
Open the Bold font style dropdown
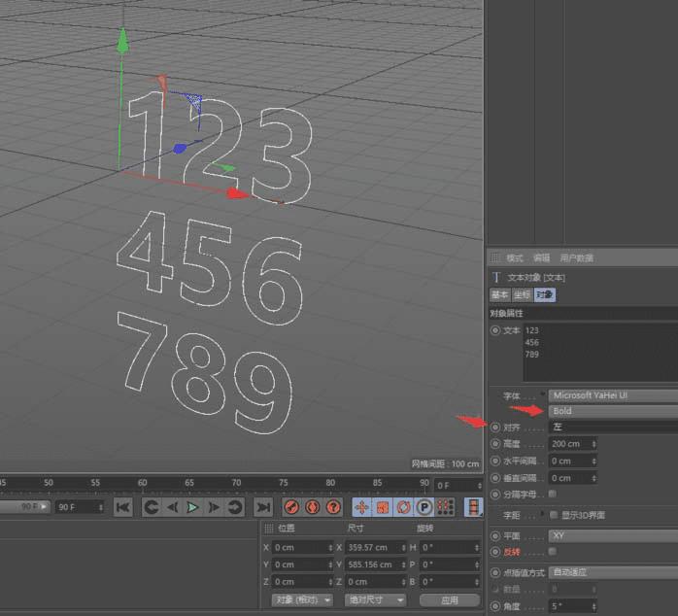click(x=612, y=411)
